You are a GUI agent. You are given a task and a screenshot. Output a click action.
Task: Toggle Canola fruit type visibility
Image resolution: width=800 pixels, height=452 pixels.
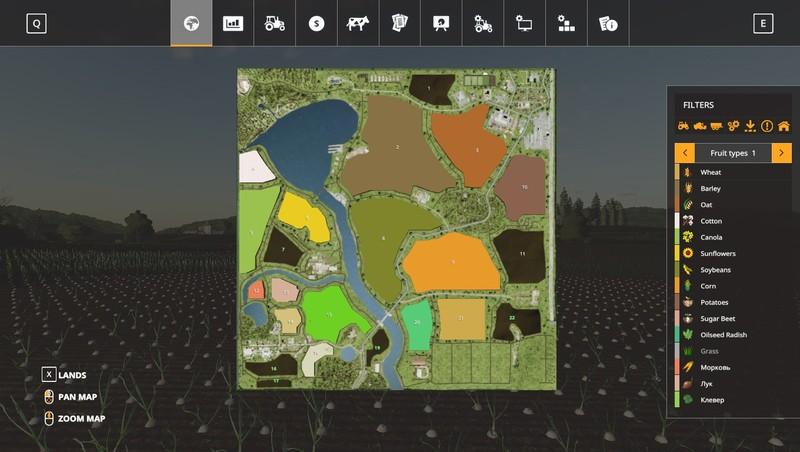point(733,237)
